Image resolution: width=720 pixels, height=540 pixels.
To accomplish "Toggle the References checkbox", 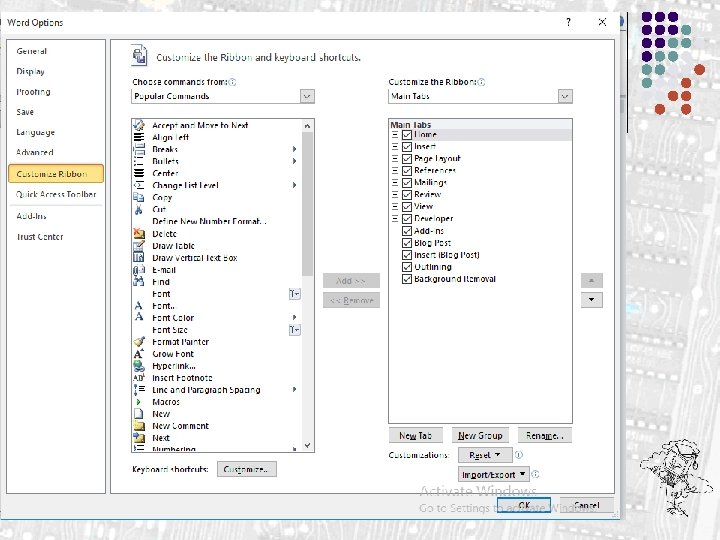I will pos(407,171).
